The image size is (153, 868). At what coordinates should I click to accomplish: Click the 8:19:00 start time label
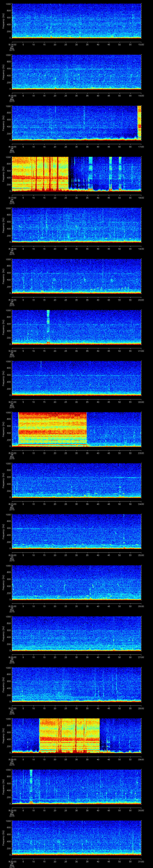pos(12,300)
